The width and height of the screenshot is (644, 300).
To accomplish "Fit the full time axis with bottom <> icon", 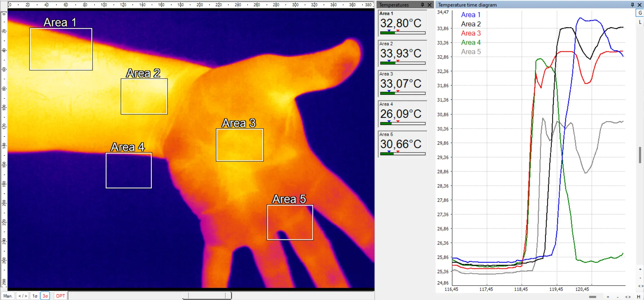I will (x=628, y=297).
